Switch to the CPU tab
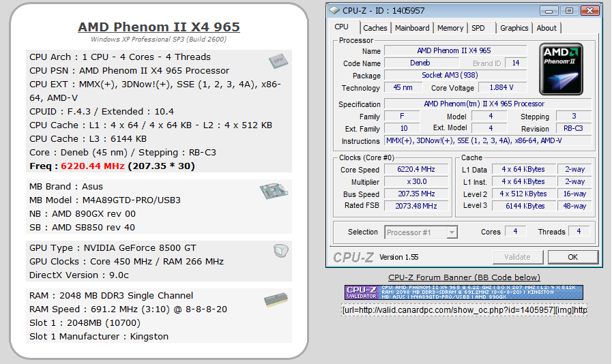The height and width of the screenshot is (364, 612). (342, 27)
